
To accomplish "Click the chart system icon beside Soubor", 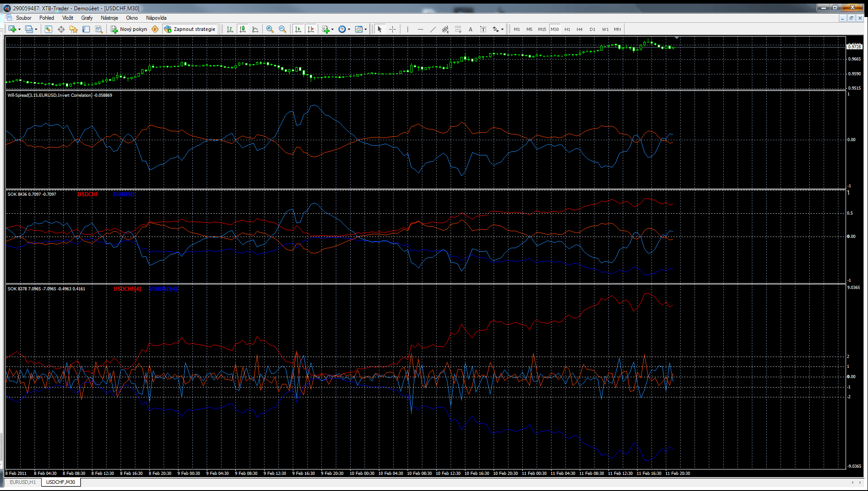I will [9, 18].
